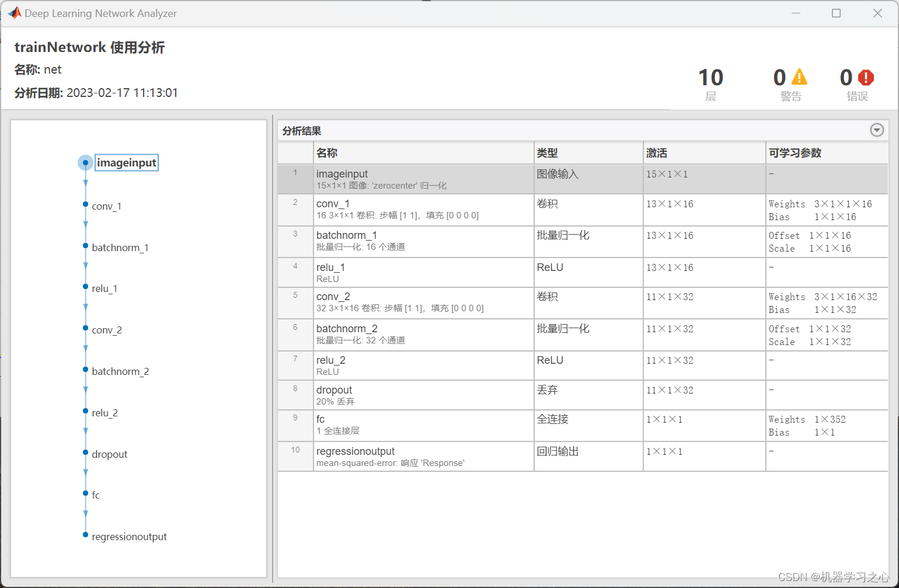Click the 可学习参数 column header
The image size is (899, 588).
point(827,153)
